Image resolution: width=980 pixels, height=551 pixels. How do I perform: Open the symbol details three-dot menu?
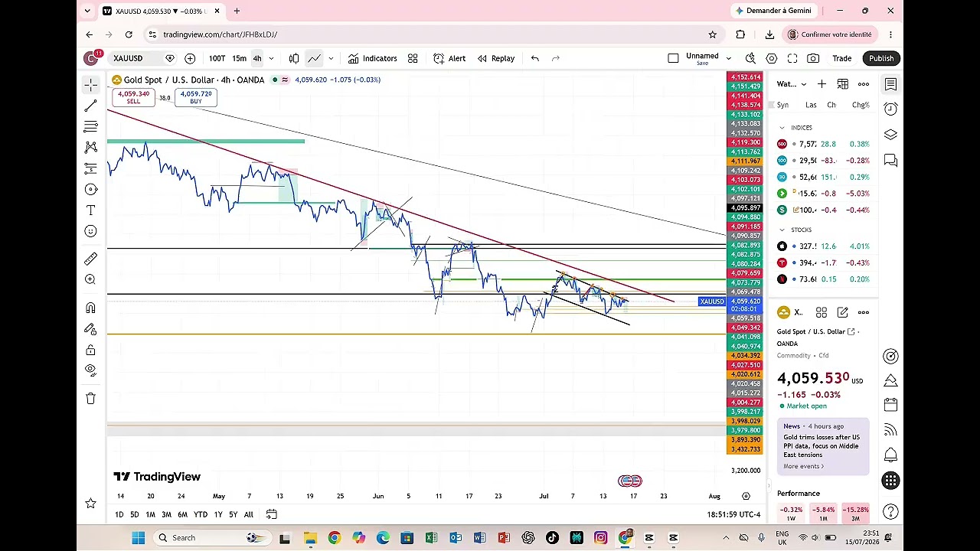point(864,312)
